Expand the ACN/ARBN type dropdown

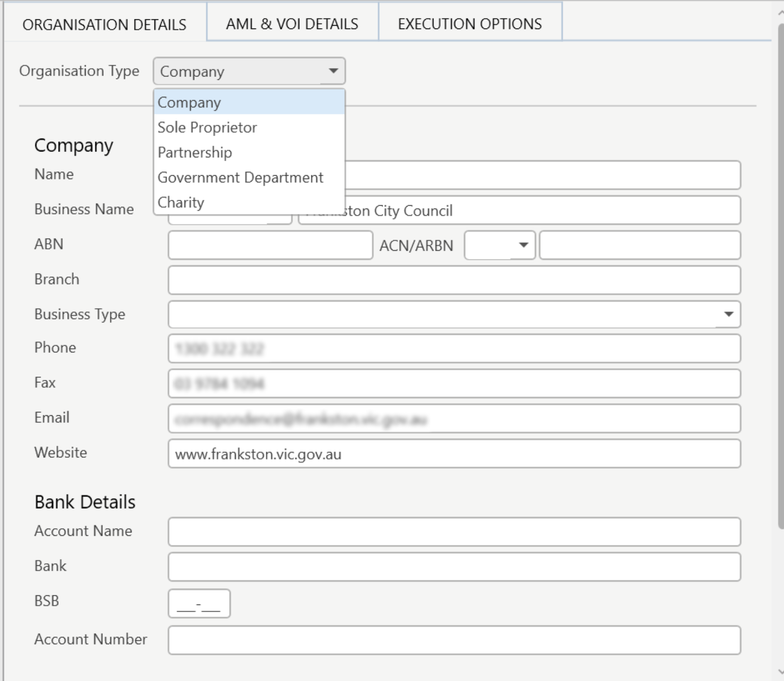point(523,245)
